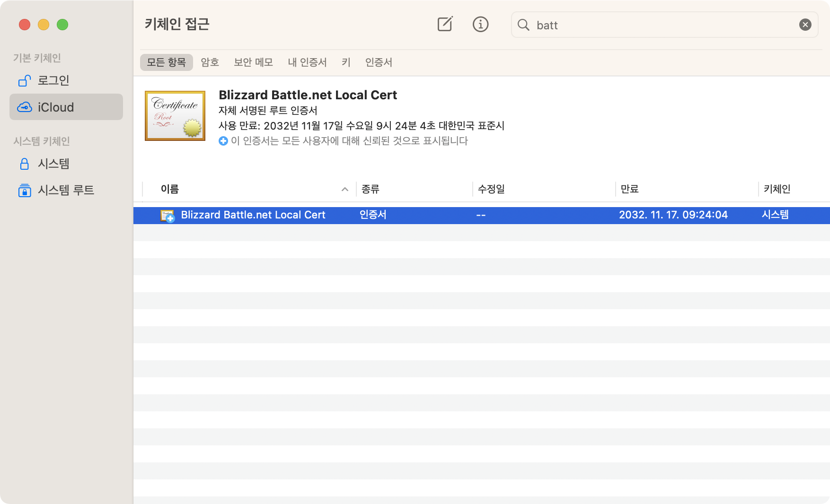This screenshot has width=830, height=504.
Task: Zoom the window with the green button
Action: click(x=62, y=25)
